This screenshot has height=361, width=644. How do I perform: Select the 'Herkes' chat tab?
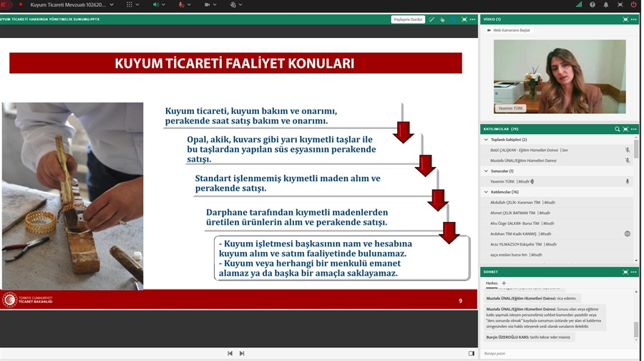click(x=492, y=283)
